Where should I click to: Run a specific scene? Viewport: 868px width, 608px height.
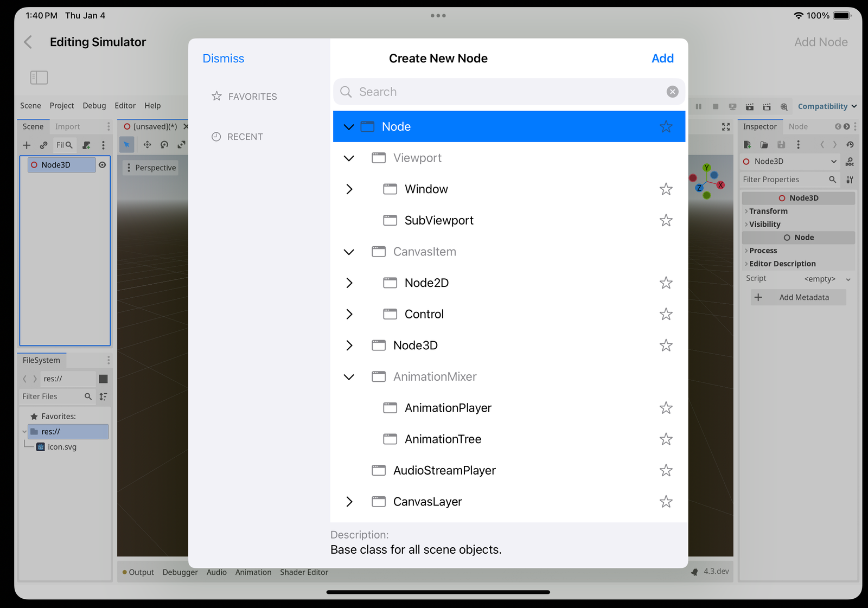767,107
